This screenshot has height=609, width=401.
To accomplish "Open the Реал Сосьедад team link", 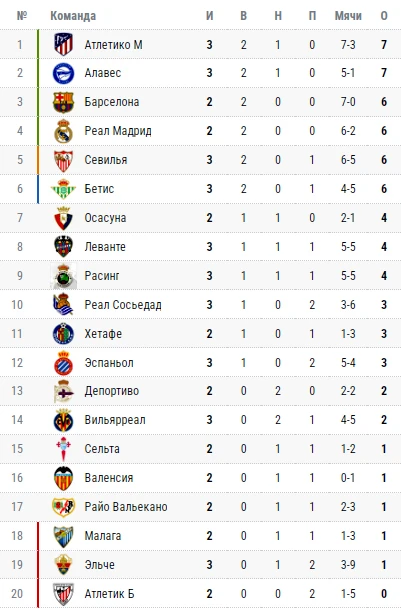I will [x=123, y=304].
